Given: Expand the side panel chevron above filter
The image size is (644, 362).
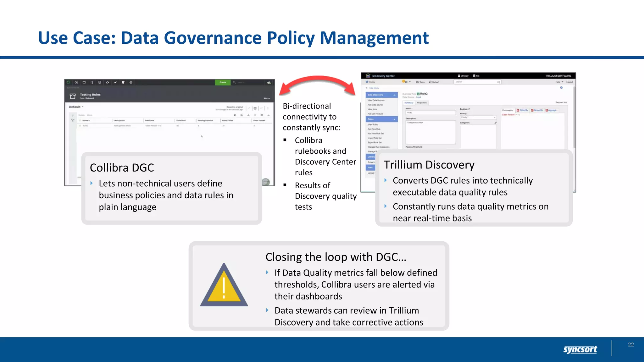Looking at the screenshot, I should pos(73,115).
